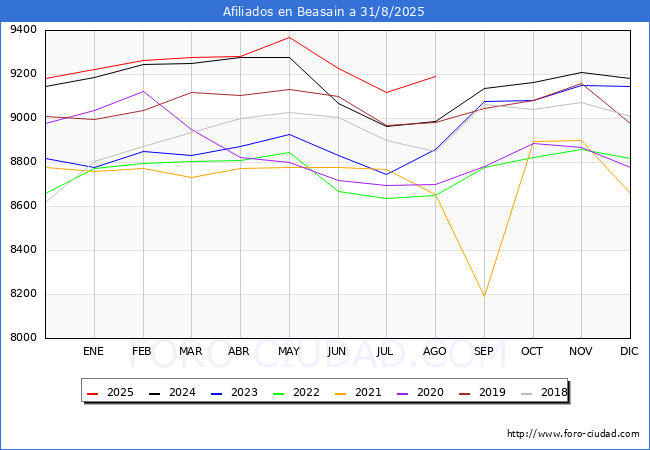Click the SEP month axis label
The height and width of the screenshot is (450, 650).
(484, 351)
